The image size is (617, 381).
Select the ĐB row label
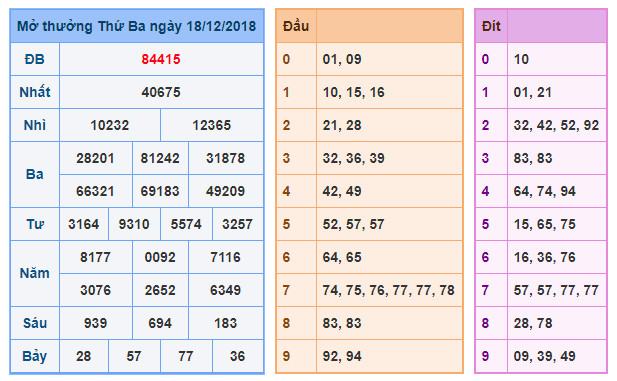35,59
